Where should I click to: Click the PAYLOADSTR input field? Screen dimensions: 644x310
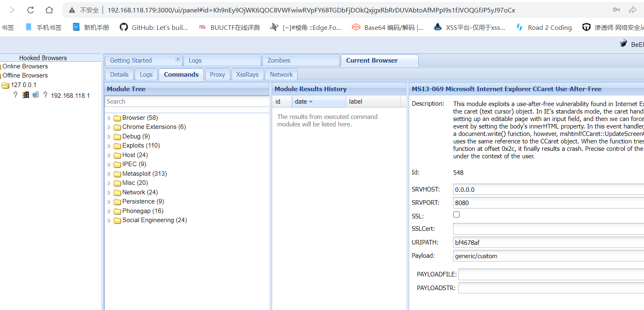tap(551, 288)
